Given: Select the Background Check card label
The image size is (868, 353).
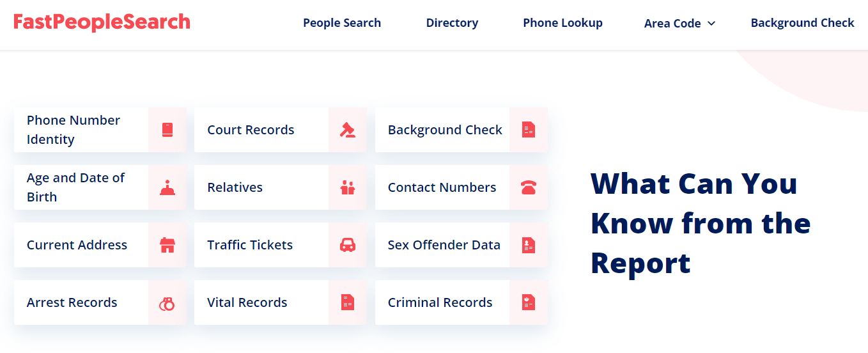Looking at the screenshot, I should [x=445, y=130].
